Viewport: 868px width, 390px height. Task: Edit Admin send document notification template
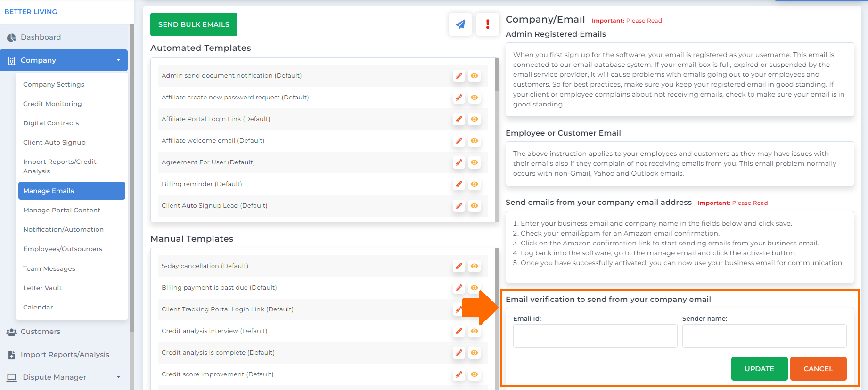click(x=459, y=76)
